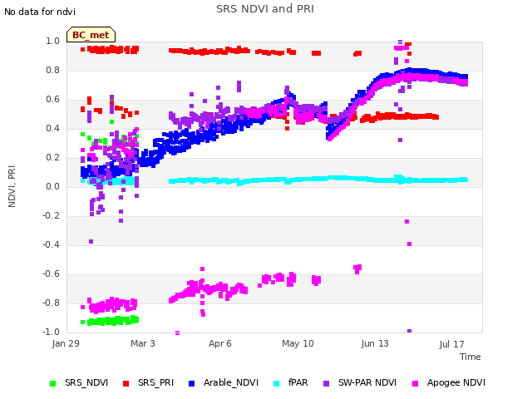Select the SRS_NDVI legend label
The width and height of the screenshot is (532, 399).
[86, 382]
